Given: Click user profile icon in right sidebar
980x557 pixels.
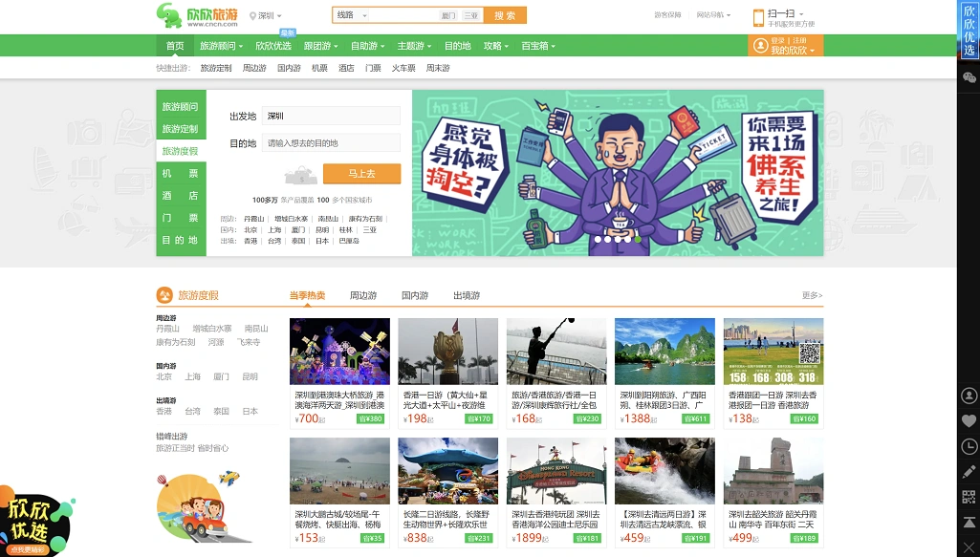Looking at the screenshot, I should click(969, 396).
